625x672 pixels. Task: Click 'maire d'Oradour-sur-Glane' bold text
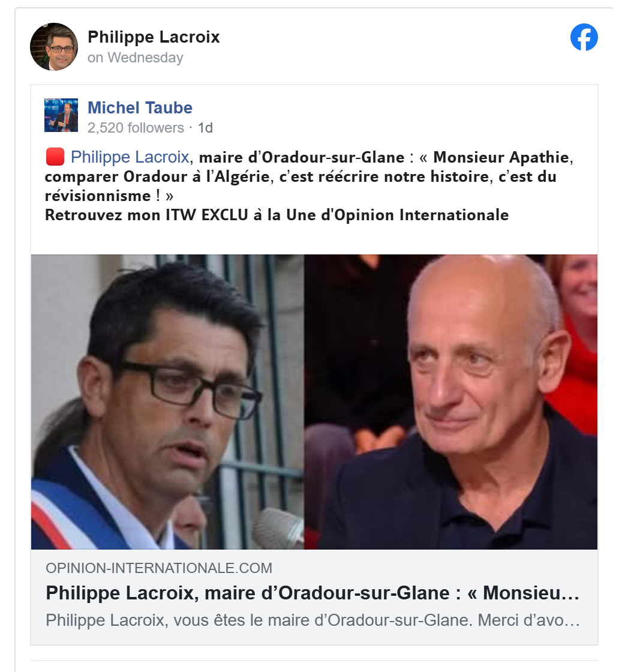pos(302,157)
